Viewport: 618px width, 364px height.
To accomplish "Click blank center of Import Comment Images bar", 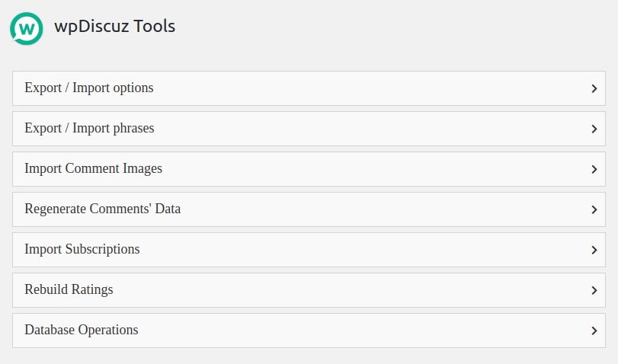I will click(343, 169).
